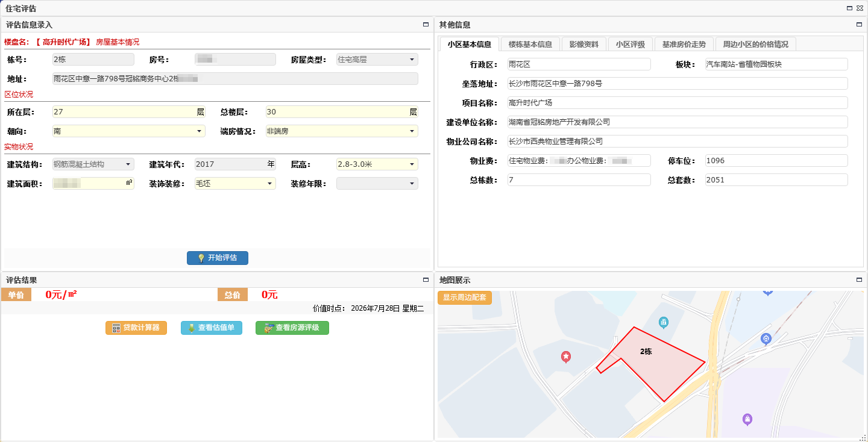Click the 行政区 field
Viewport: 868px width, 442px height.
click(x=579, y=64)
